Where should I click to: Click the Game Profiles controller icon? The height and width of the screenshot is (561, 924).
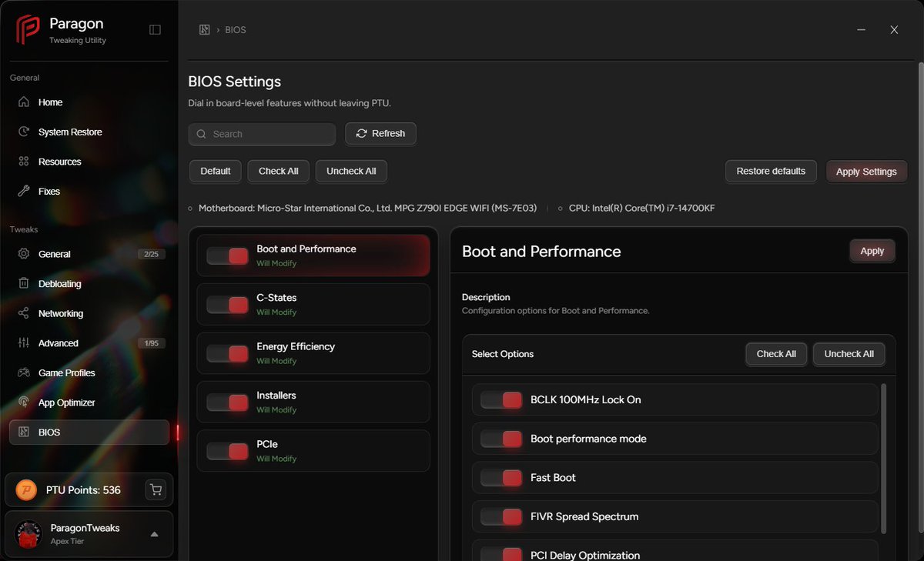pos(24,373)
